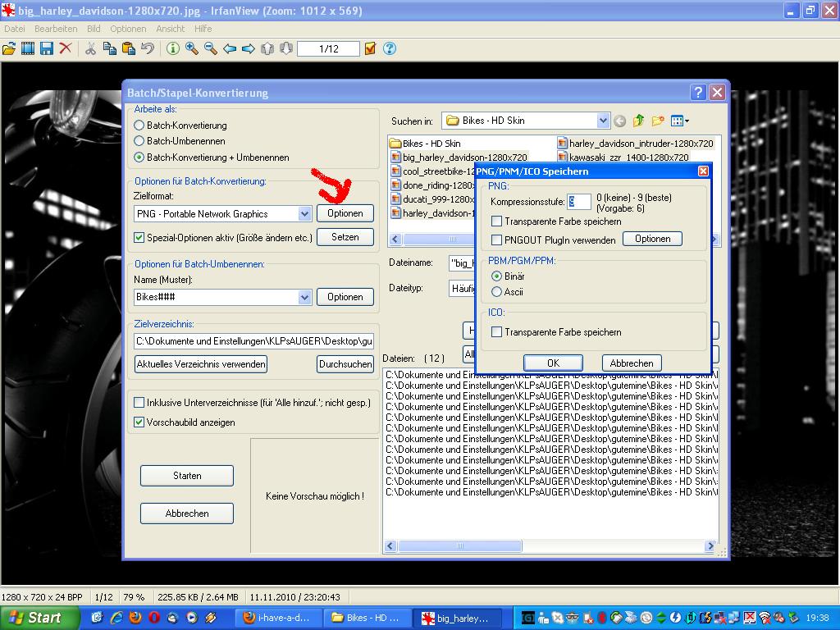Click the Durchsuchen button
The image size is (840, 630).
[345, 364]
